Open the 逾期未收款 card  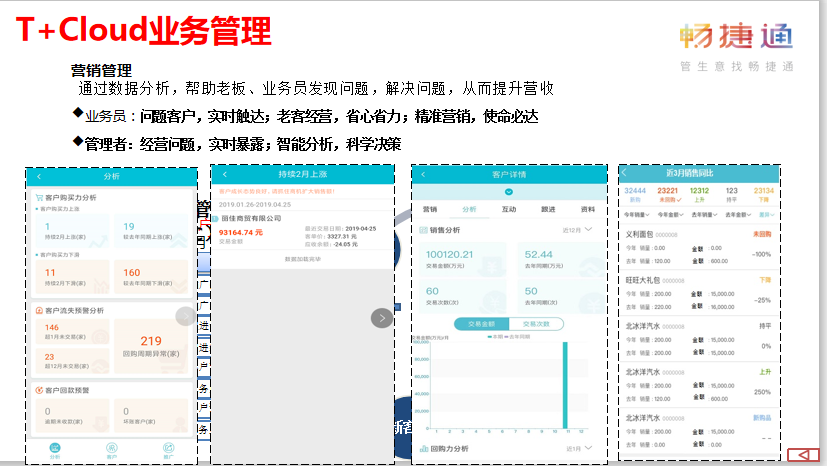(72, 415)
